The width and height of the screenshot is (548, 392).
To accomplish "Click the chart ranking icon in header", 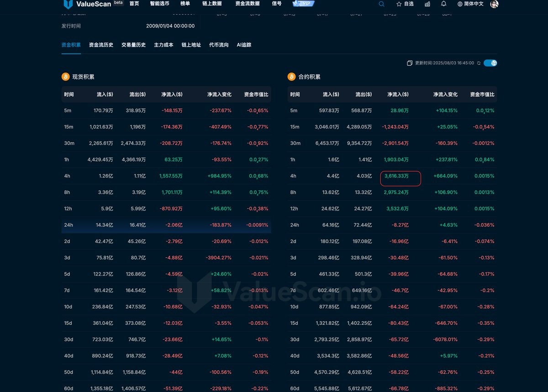I will [x=427, y=4].
